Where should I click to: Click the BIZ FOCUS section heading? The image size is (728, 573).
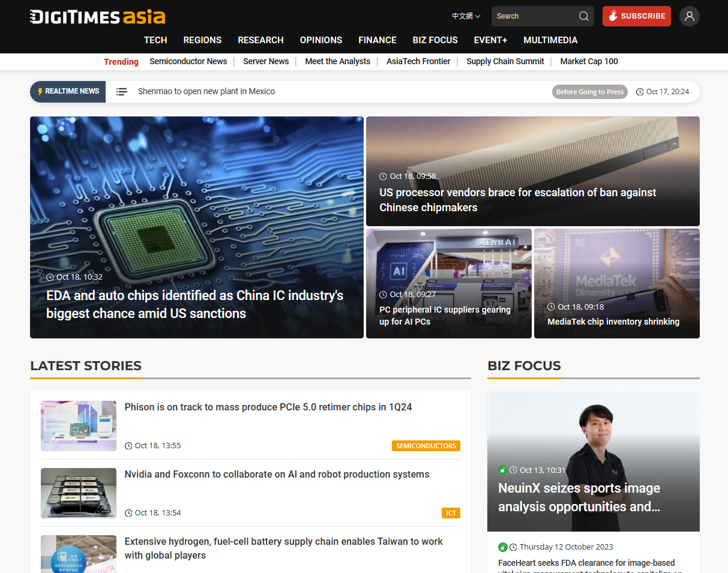[x=524, y=365]
